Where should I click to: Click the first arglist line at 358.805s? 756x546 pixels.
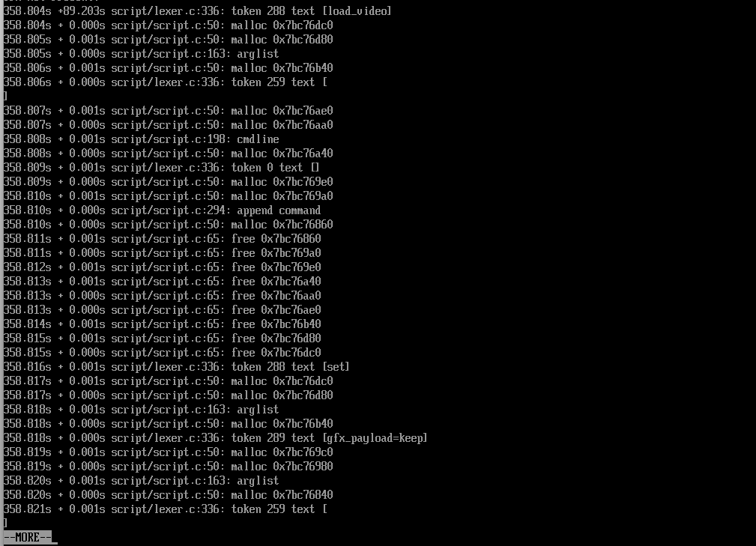[141, 54]
